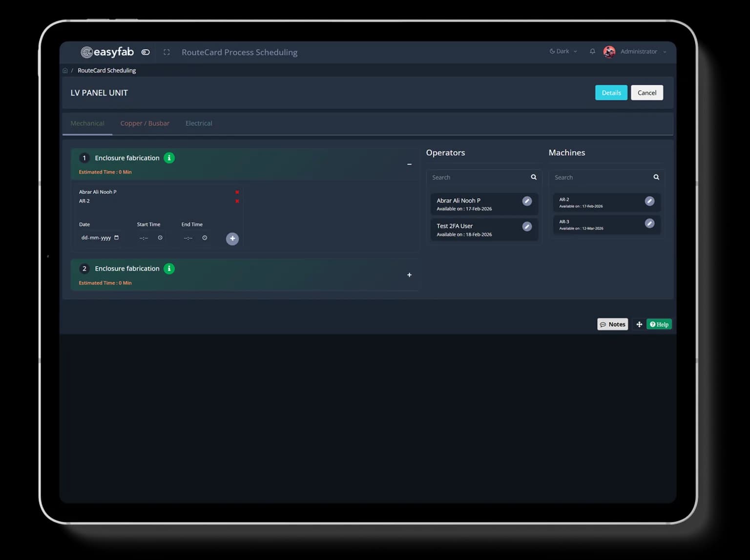Click the Operators search field
Image resolution: width=750 pixels, height=560 pixels.
pos(484,177)
